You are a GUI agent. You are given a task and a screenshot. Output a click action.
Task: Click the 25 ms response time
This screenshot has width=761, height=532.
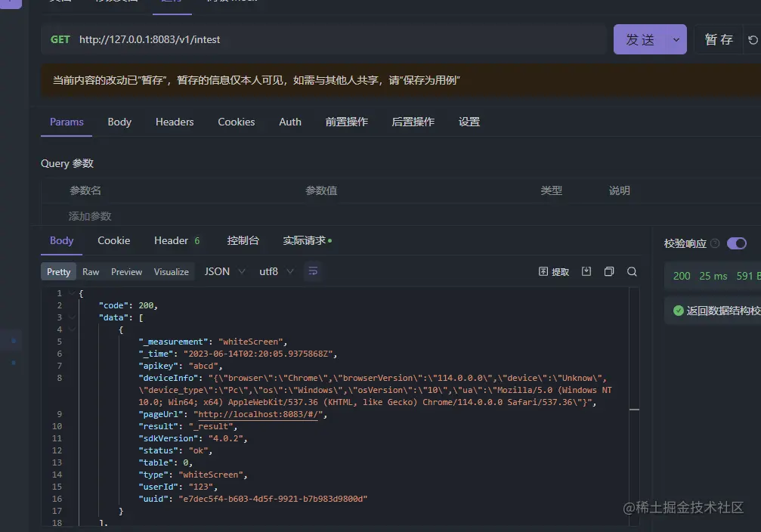pyautogui.click(x=713, y=276)
